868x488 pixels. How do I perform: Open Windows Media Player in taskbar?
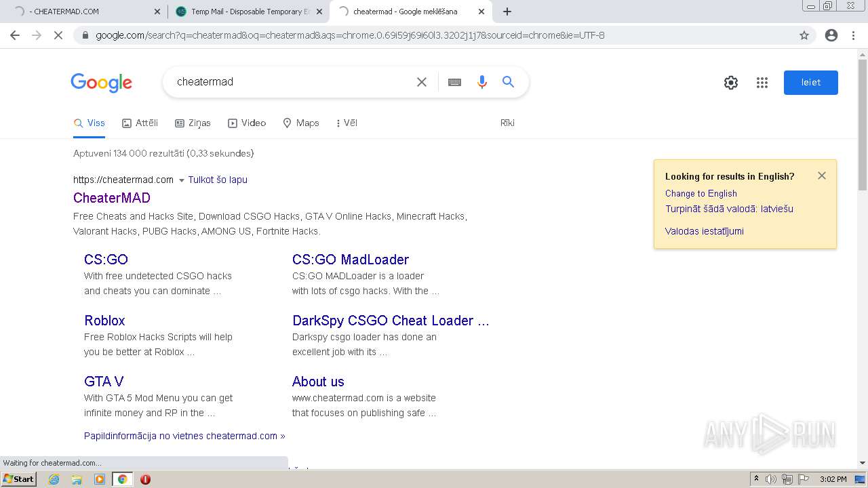pyautogui.click(x=100, y=479)
